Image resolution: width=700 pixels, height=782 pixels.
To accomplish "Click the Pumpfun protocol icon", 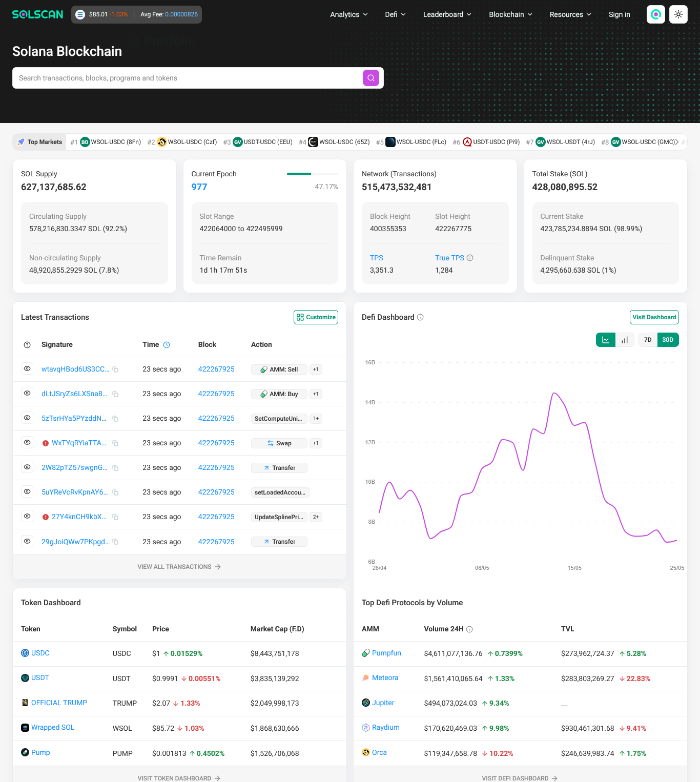I will click(x=366, y=653).
